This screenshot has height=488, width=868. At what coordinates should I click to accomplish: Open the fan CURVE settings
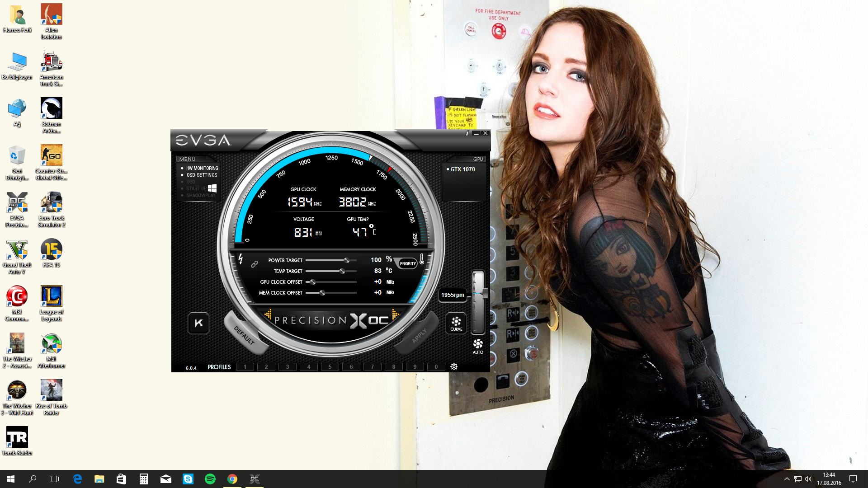coord(456,323)
